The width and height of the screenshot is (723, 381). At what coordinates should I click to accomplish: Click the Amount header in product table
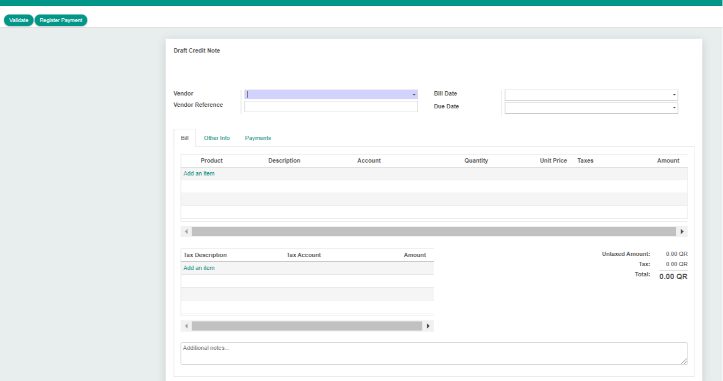pos(668,161)
